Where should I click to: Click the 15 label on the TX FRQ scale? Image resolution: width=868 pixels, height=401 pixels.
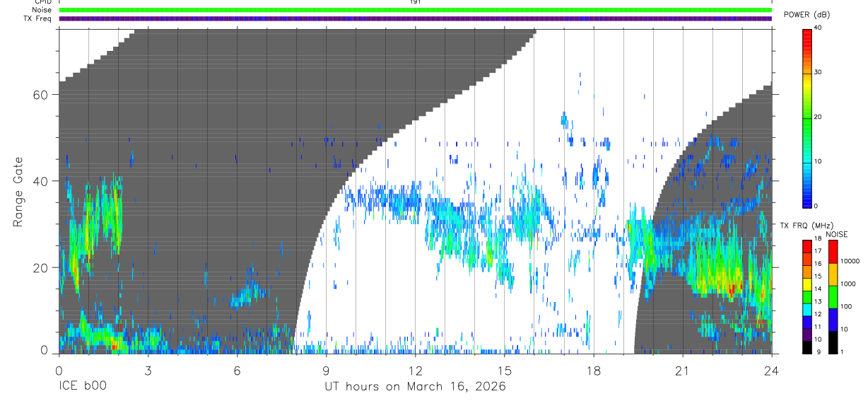coord(818,277)
